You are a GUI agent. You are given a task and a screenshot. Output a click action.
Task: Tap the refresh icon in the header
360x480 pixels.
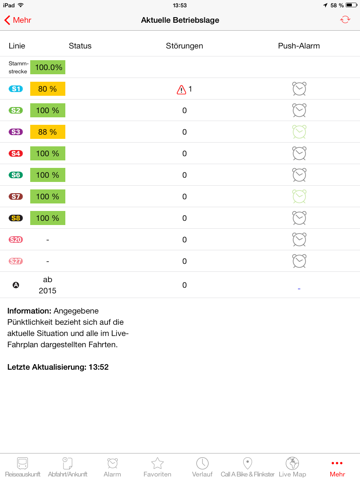345,20
